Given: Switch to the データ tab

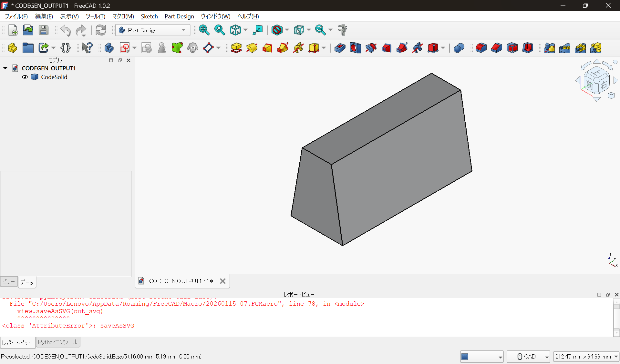Looking at the screenshot, I should pyautogui.click(x=27, y=282).
